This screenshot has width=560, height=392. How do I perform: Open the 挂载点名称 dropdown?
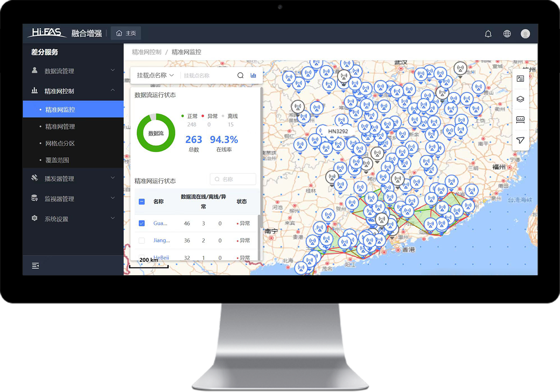click(155, 75)
